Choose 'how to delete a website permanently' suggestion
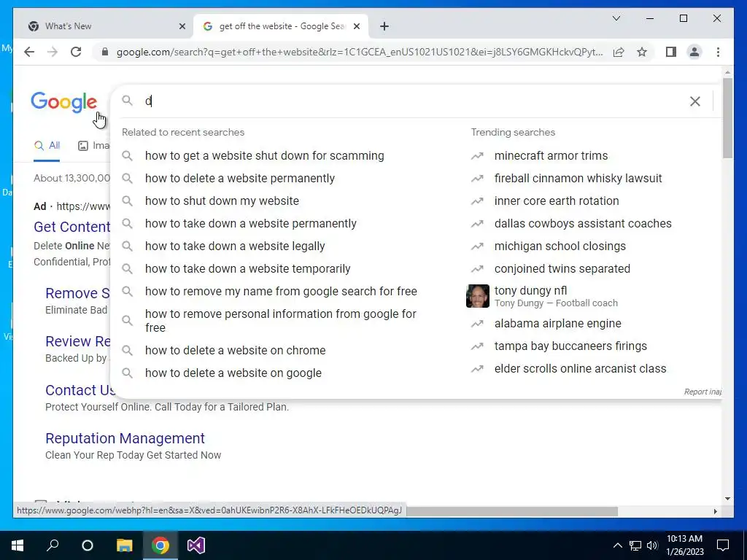The image size is (747, 560). click(239, 178)
